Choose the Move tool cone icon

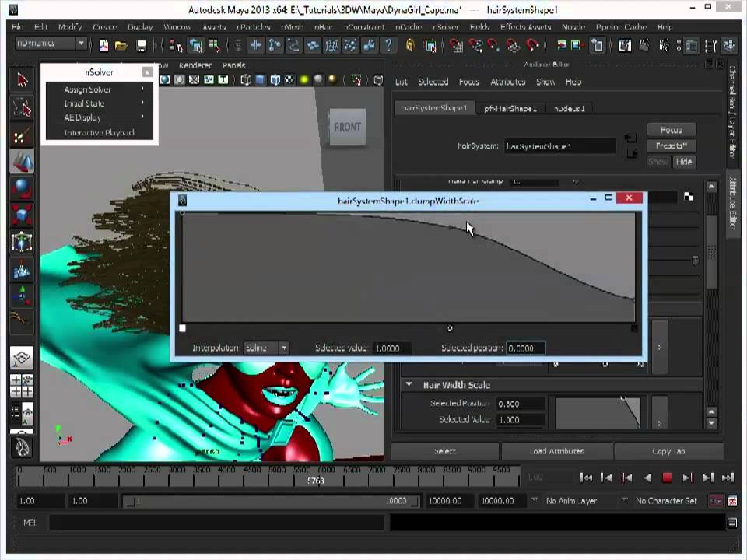pyautogui.click(x=22, y=162)
